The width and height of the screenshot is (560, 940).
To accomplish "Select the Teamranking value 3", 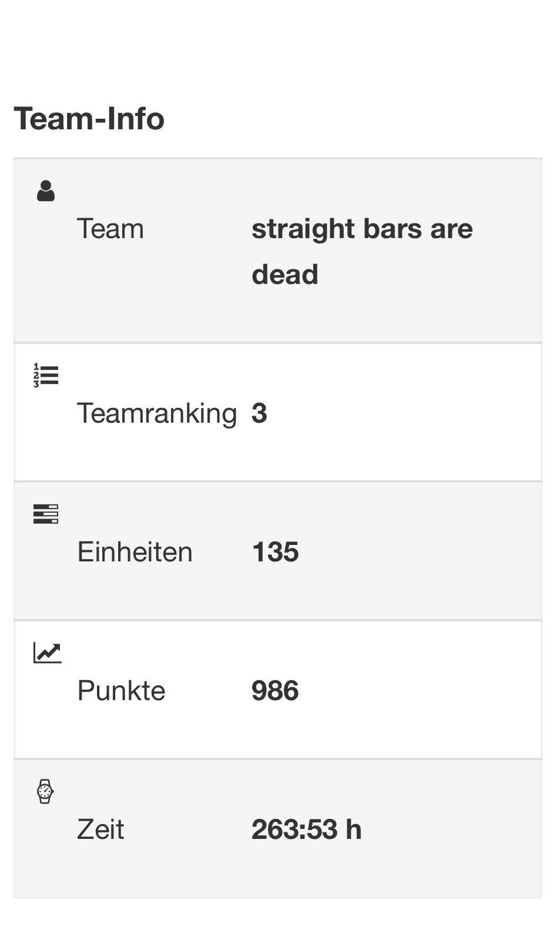I will coord(259,413).
